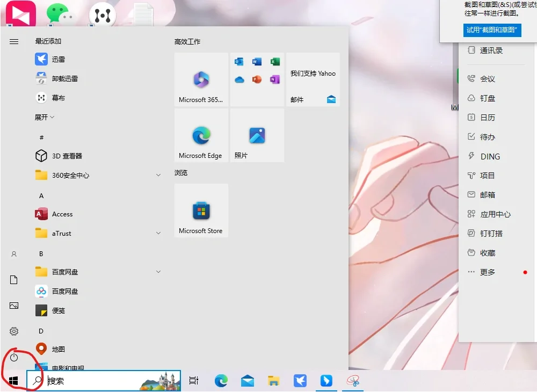Open 卸载迅雷 uninstaller entry
The image size is (537, 392).
(x=56, y=78)
